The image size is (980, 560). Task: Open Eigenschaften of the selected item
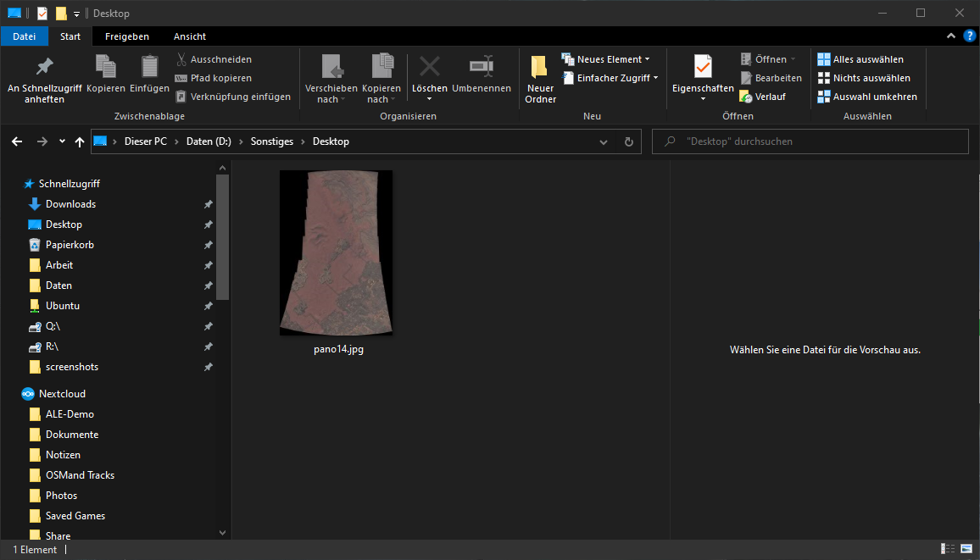pyautogui.click(x=703, y=68)
